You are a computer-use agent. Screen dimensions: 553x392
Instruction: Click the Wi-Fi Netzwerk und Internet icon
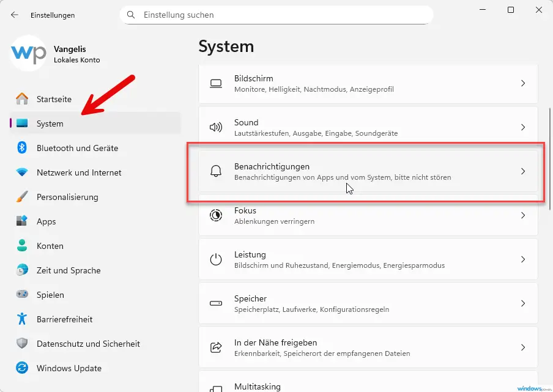[22, 172]
